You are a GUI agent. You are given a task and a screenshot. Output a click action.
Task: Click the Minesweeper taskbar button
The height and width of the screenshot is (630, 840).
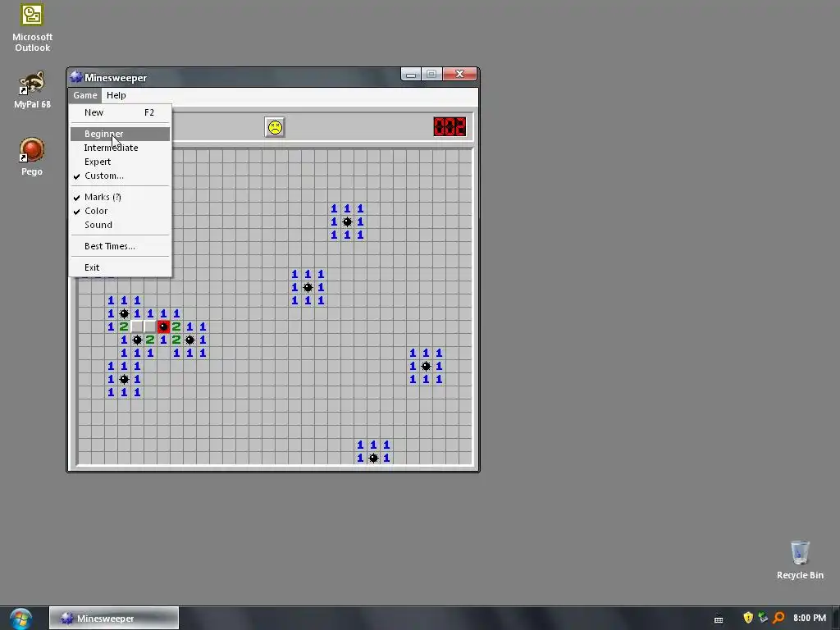pyautogui.click(x=114, y=619)
